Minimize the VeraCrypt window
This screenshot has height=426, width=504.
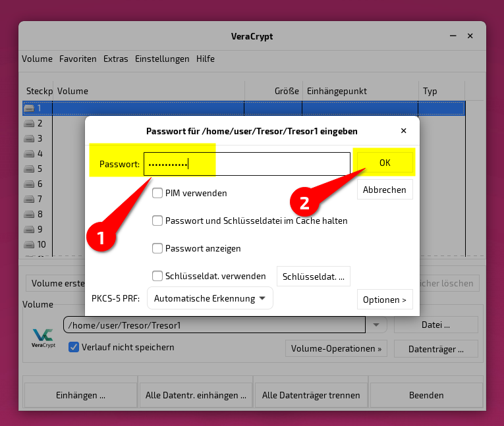453,36
